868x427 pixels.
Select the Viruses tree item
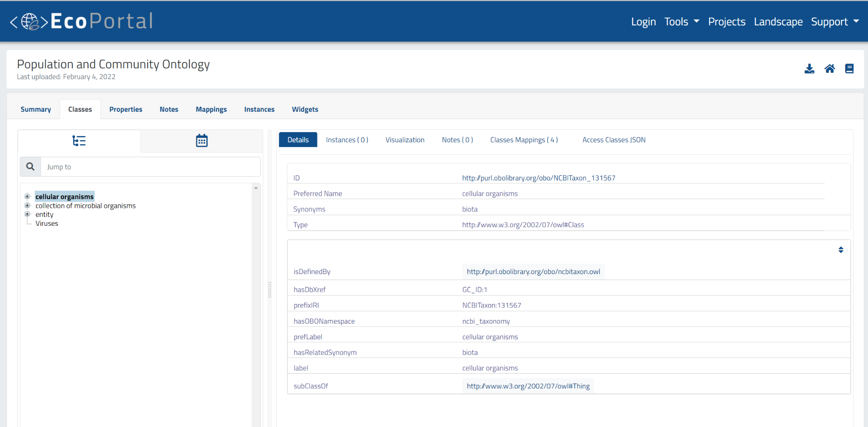click(47, 223)
